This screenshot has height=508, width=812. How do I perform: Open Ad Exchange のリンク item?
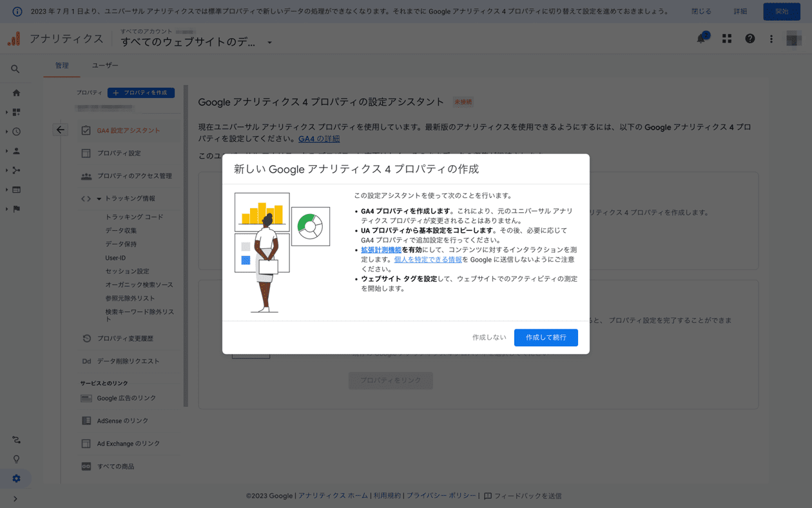pos(128,444)
